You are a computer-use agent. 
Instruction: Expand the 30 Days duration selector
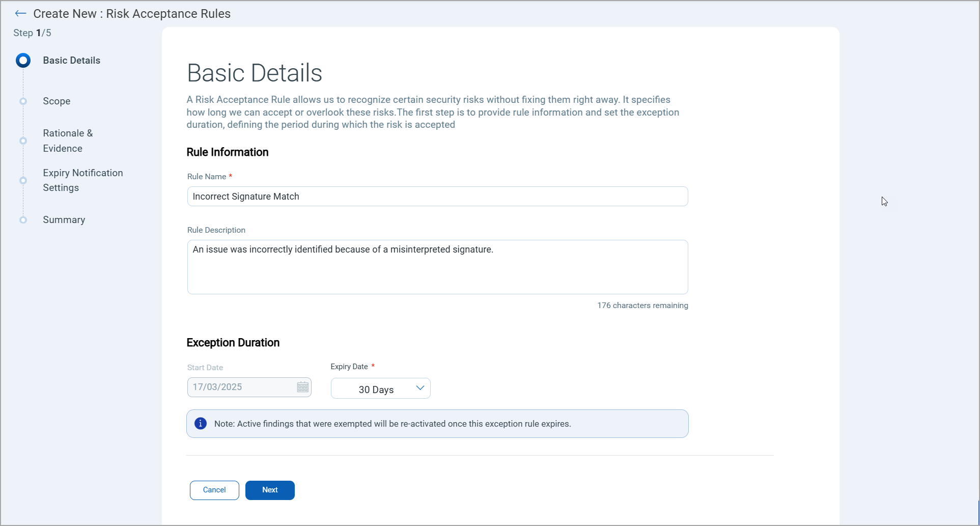click(x=380, y=389)
